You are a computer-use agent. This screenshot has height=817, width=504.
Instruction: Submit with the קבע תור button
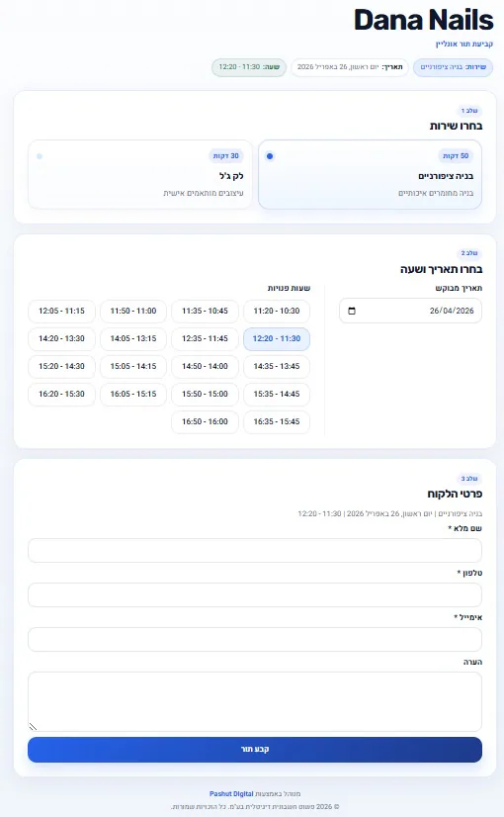tap(255, 750)
